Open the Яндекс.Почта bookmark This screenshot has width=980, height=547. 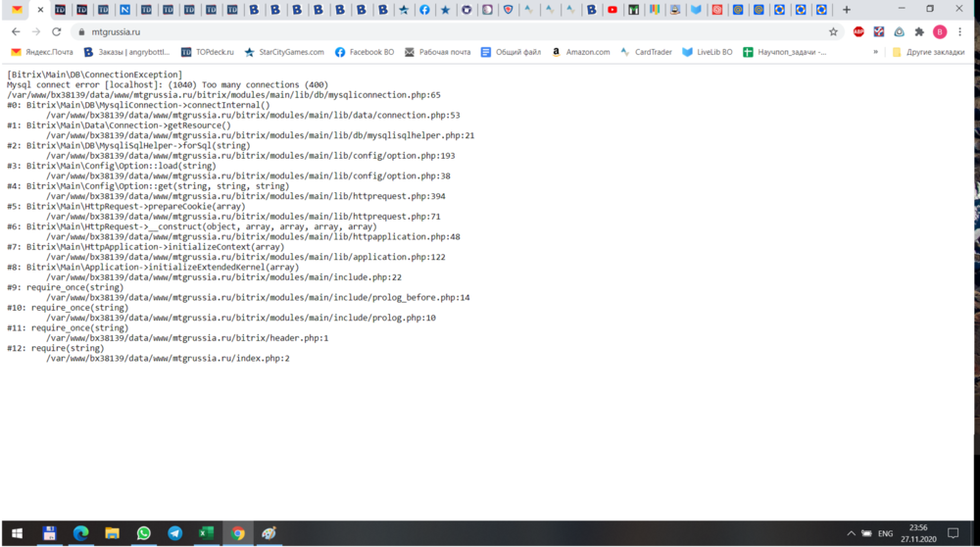[42, 52]
